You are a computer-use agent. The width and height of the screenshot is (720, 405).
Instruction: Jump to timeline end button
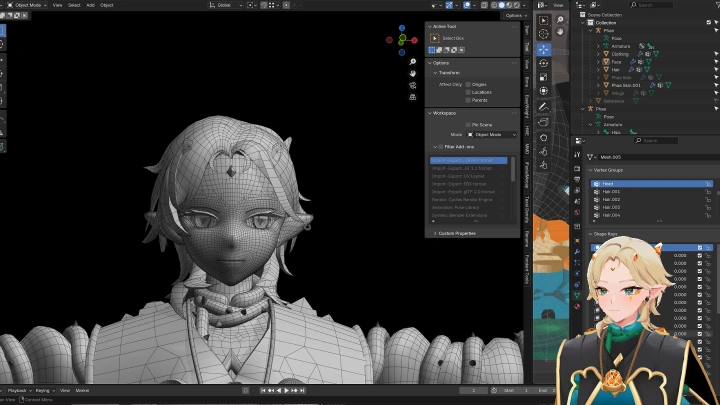[302, 390]
